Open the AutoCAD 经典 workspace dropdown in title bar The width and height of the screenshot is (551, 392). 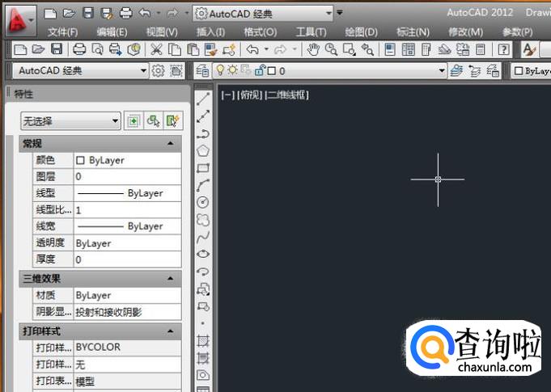263,14
